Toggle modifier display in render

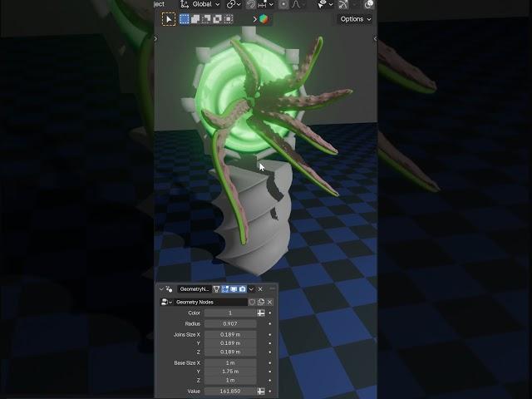[242, 289]
